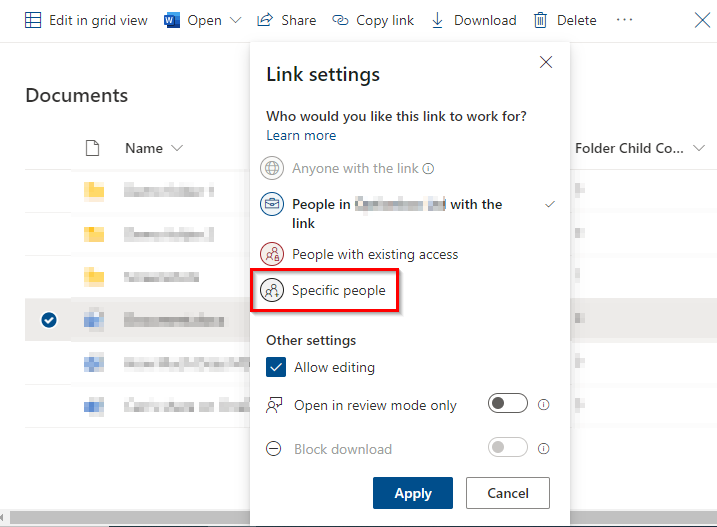Click the Cancel button
Screen dimensions: 717x527
tap(508, 493)
